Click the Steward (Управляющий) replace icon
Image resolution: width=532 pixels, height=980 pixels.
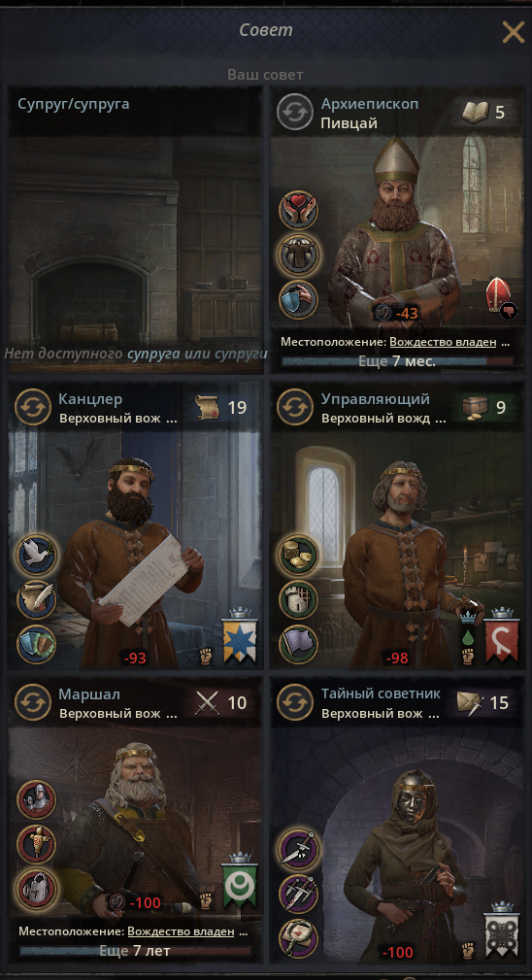pyautogui.click(x=295, y=407)
